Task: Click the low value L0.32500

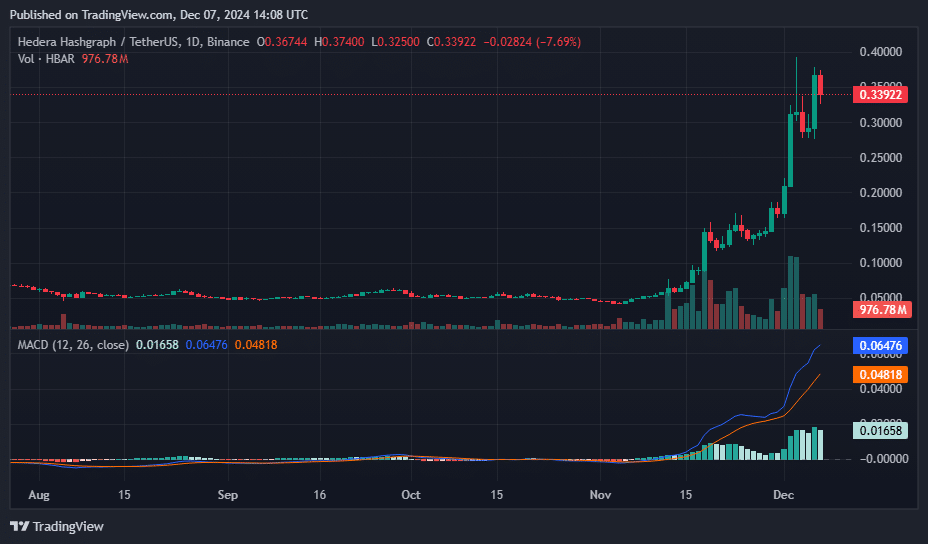Action: (x=395, y=42)
